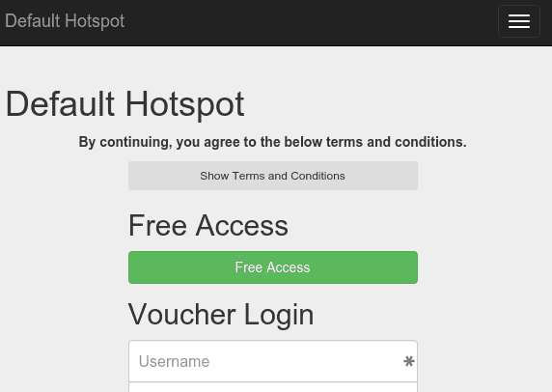This screenshot has height=392, width=552.
Task: Click the Free Access section heading
Action: [x=208, y=226]
